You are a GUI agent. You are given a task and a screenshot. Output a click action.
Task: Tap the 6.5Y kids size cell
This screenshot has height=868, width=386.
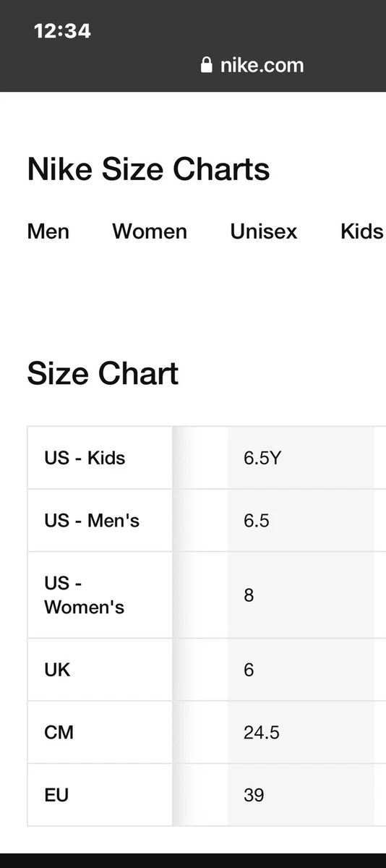[301, 458]
